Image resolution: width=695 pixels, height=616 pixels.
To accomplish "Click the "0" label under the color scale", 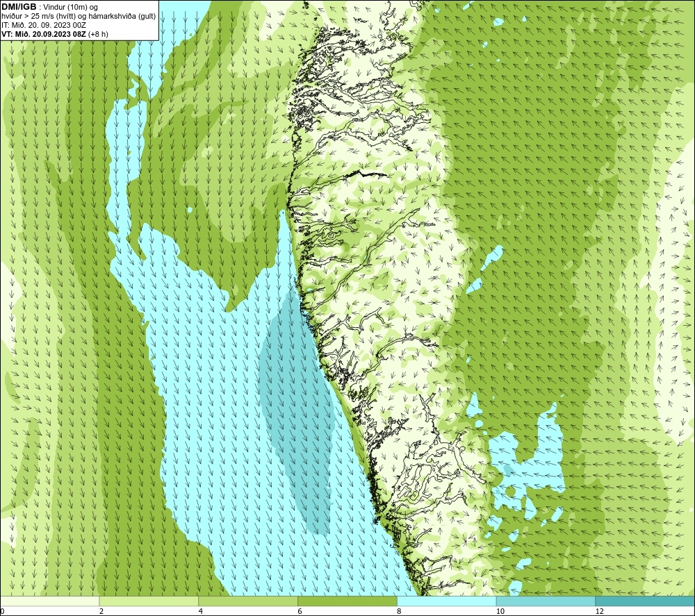I will 2,612.
